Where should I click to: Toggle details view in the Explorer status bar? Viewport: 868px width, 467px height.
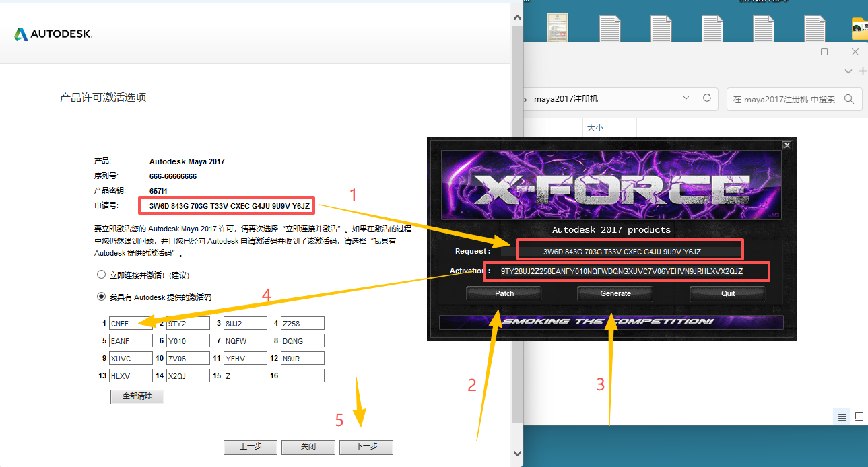[x=842, y=417]
